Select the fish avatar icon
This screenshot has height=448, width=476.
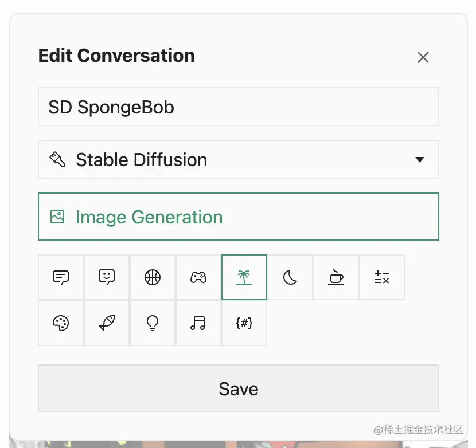[106, 323]
